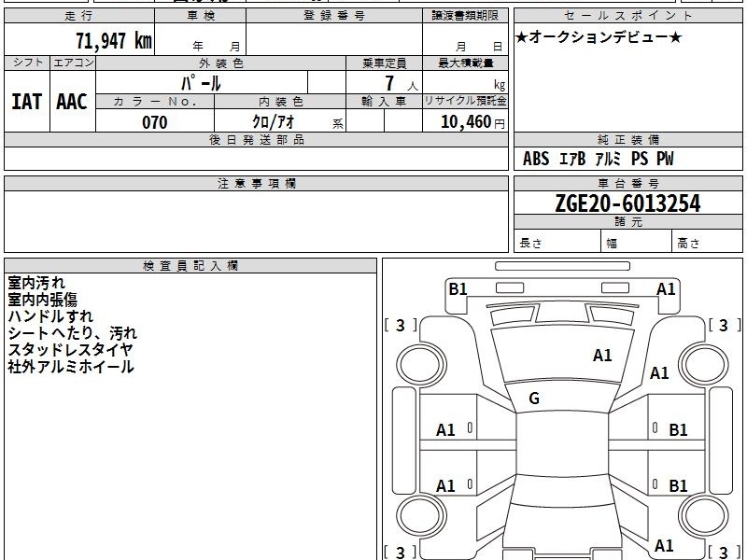Click the note スタッドレスタイヤ
Screen dimensions: 747x560
click(70, 349)
